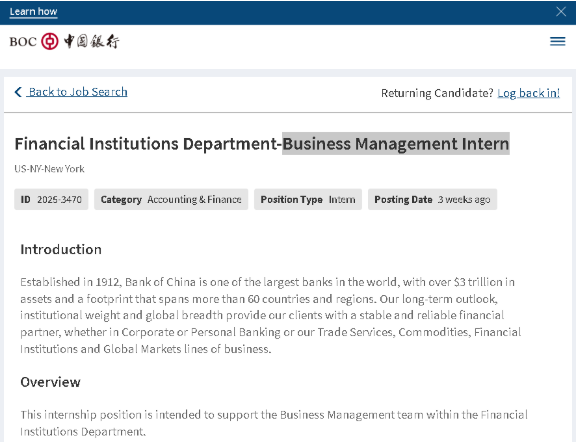This screenshot has height=444, width=576.
Task: Open the hamburger navigation menu
Action: click(557, 41)
